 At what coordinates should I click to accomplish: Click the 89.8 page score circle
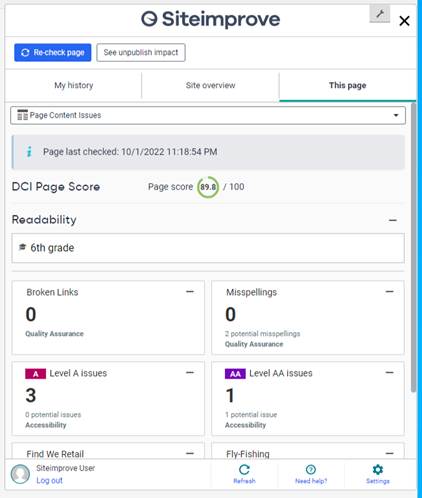208,187
